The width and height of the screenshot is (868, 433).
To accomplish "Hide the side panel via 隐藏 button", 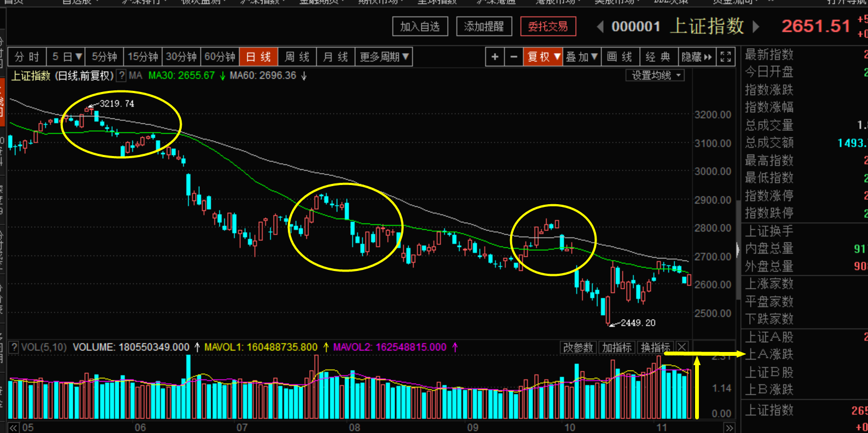I will click(697, 57).
